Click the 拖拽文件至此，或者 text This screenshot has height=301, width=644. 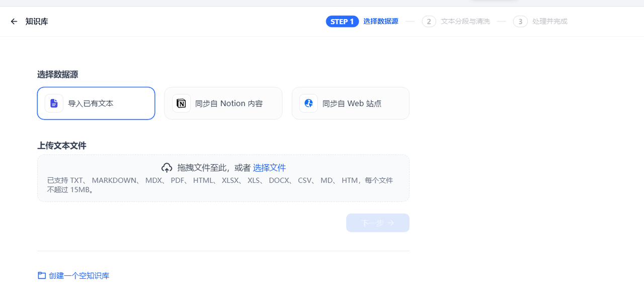214,168
